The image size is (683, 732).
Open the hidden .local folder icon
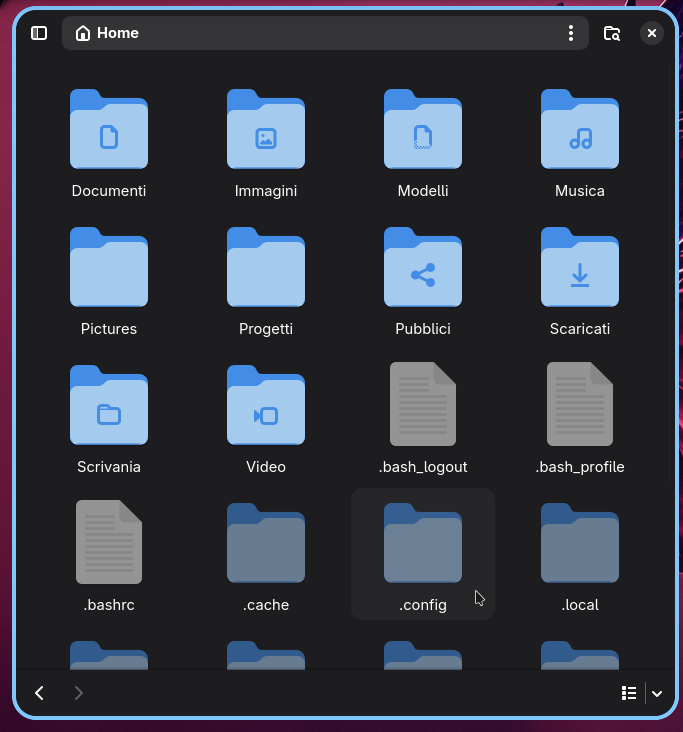point(580,543)
